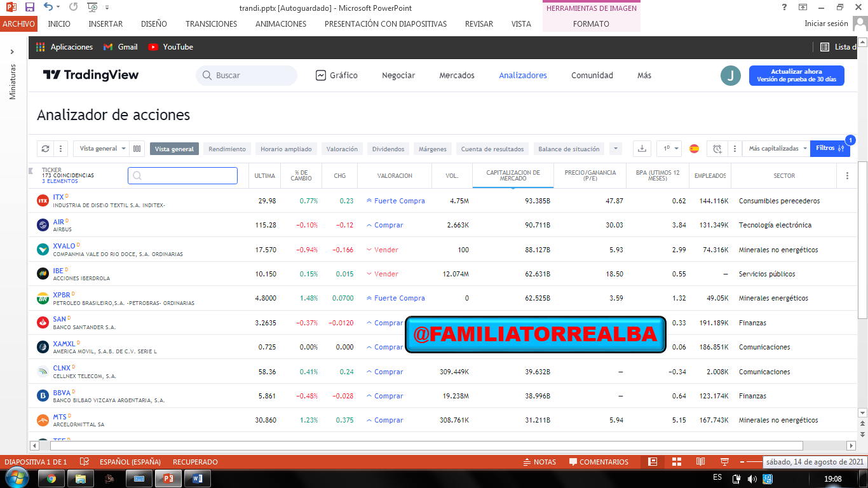Open the Negociar menu

coord(398,75)
